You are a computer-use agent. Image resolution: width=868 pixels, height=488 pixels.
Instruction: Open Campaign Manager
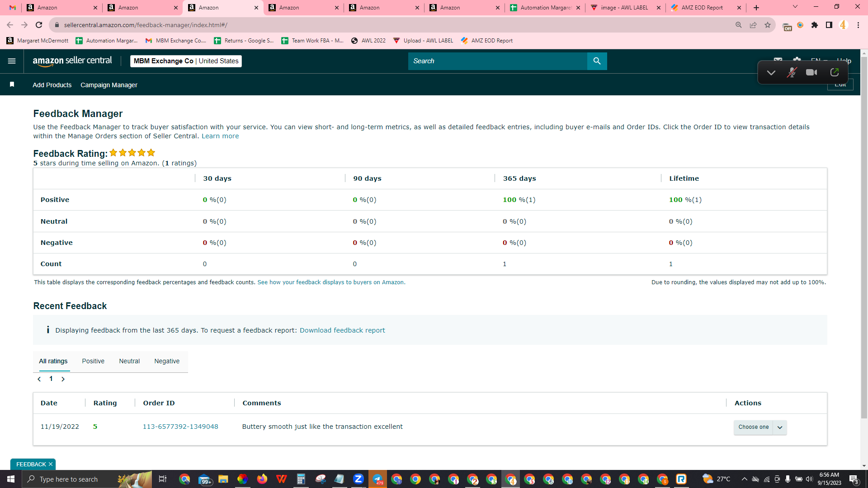(x=109, y=85)
